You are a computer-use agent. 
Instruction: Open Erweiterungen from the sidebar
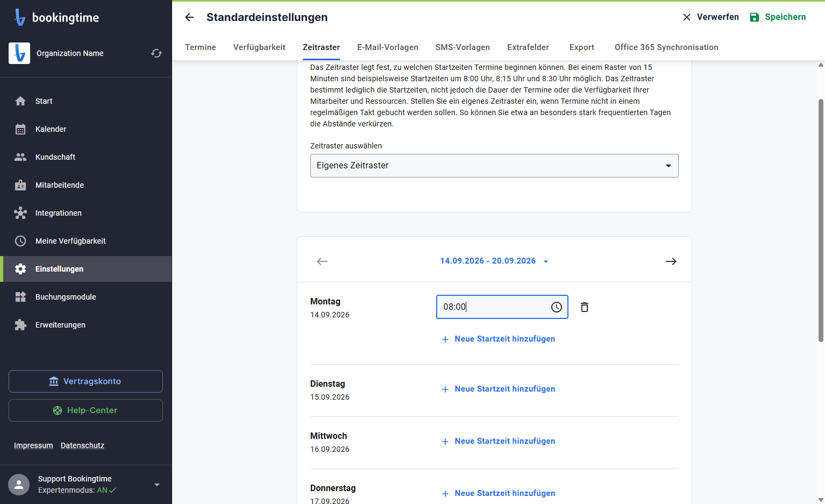click(86, 325)
